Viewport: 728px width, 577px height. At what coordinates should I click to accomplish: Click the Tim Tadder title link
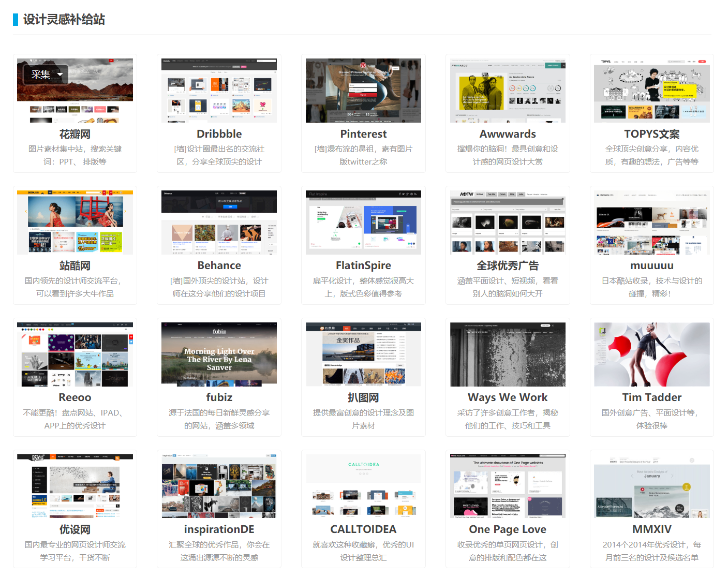[652, 397]
